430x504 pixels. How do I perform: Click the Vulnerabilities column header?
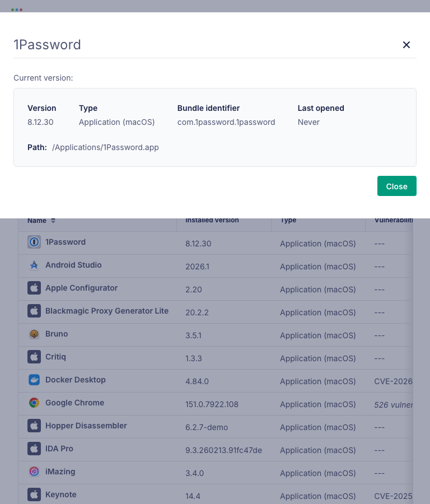click(x=394, y=221)
